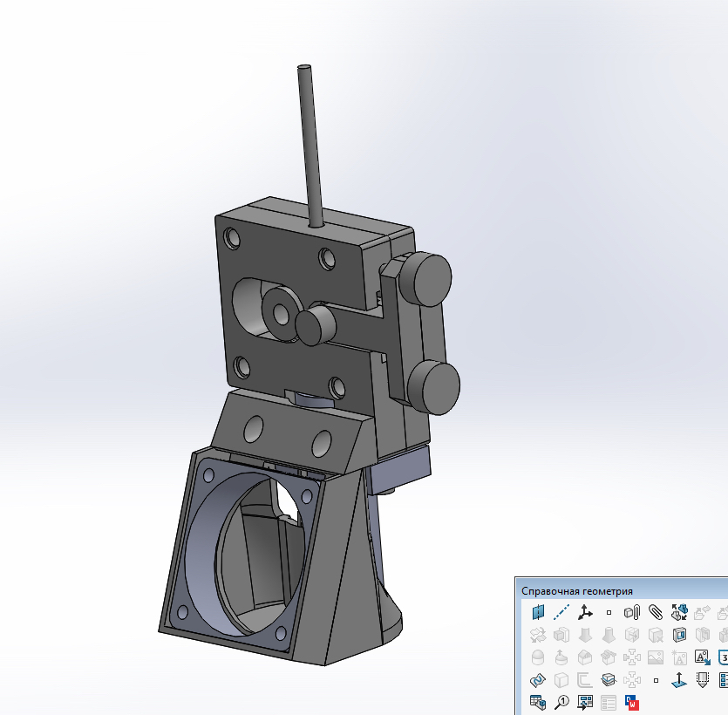Click the dashed-outline shield icon
Viewport: 728px width, 715px height.
(702, 679)
